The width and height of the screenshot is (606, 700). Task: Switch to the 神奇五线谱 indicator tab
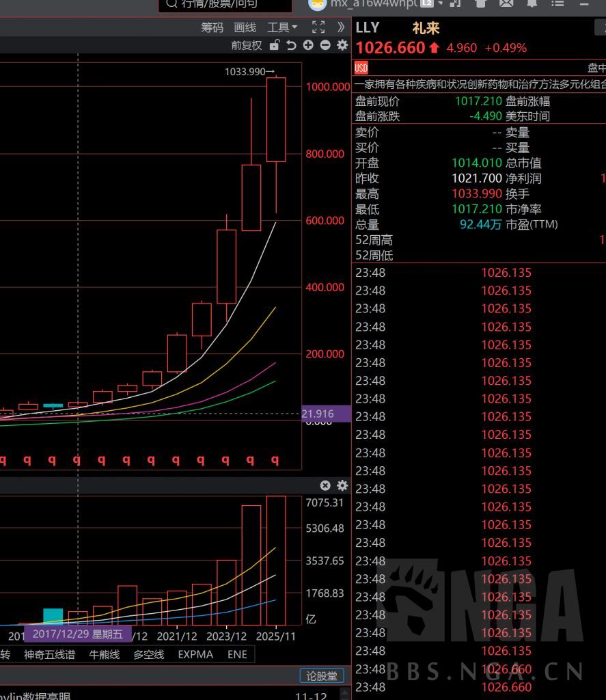point(50,654)
